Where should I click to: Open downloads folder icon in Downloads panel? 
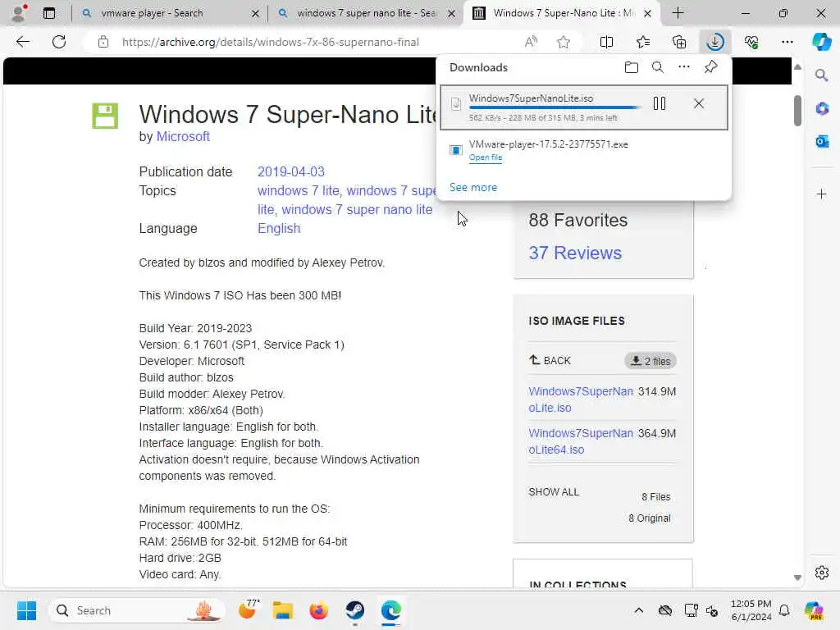click(632, 67)
